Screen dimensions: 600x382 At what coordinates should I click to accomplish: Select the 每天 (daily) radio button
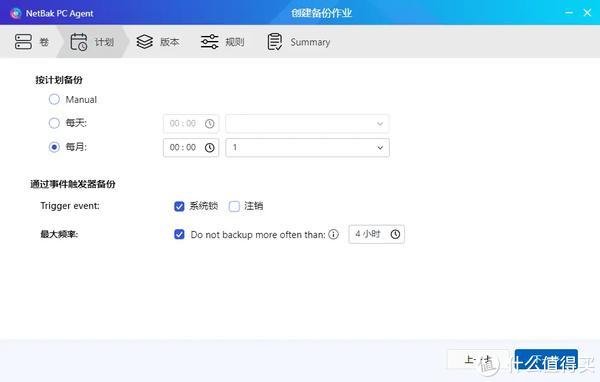point(54,123)
